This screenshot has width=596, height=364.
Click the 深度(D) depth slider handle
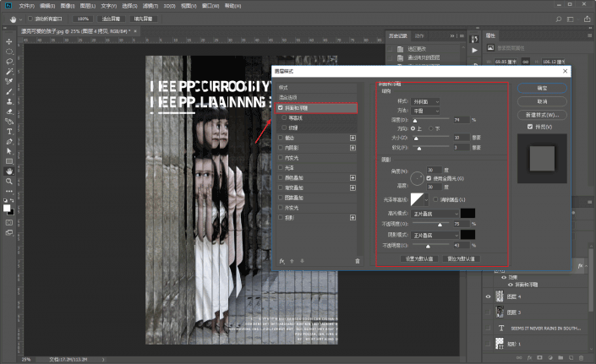pyautogui.click(x=415, y=121)
